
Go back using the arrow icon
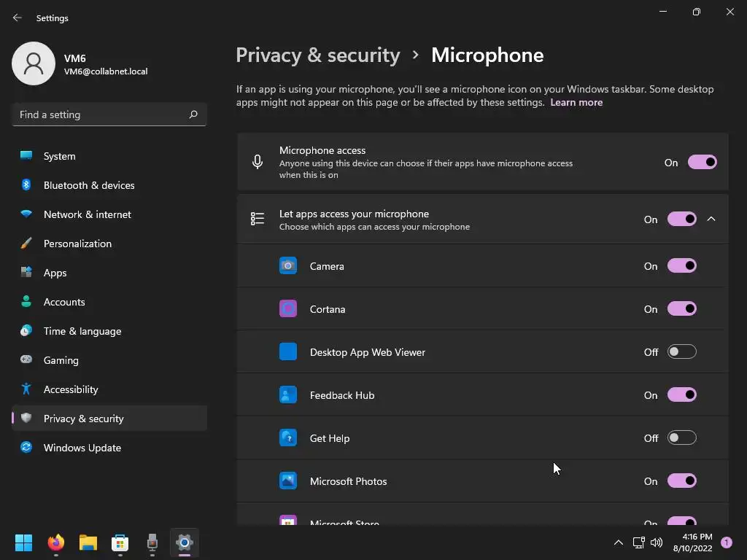[x=18, y=17]
